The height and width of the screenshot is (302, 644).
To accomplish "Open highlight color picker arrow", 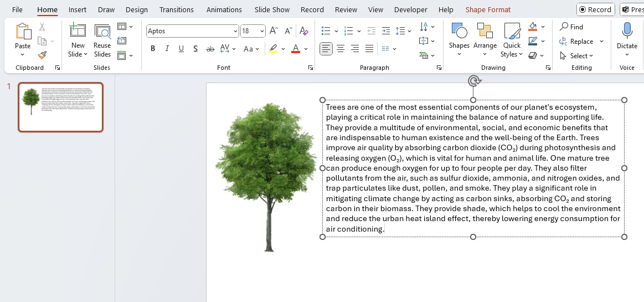I will [283, 49].
